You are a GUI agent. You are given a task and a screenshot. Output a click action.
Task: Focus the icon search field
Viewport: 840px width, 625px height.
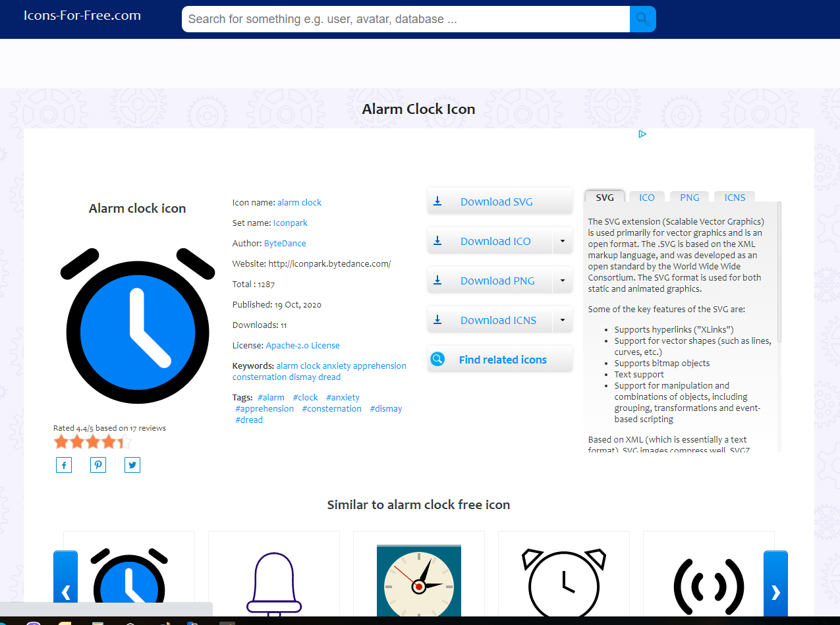(x=406, y=19)
